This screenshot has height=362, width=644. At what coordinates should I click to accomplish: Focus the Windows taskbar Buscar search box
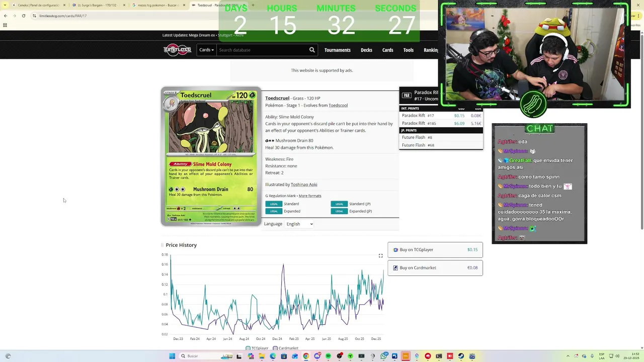(207, 356)
